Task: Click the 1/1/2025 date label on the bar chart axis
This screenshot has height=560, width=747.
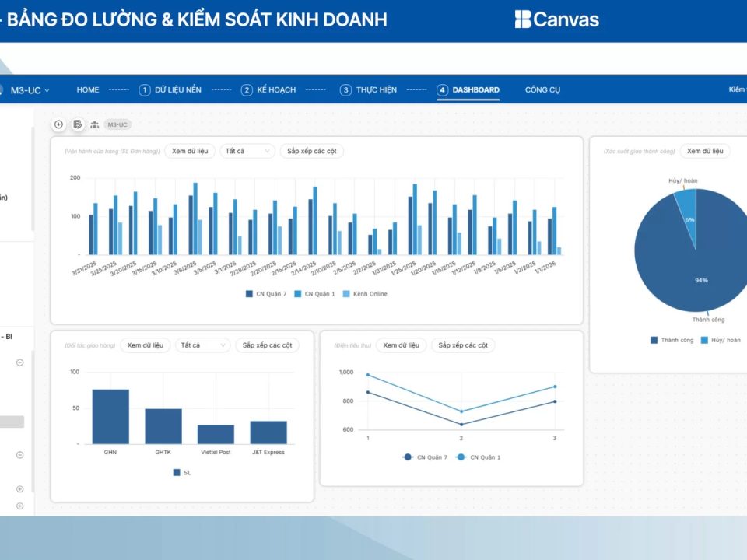Action: [545, 267]
